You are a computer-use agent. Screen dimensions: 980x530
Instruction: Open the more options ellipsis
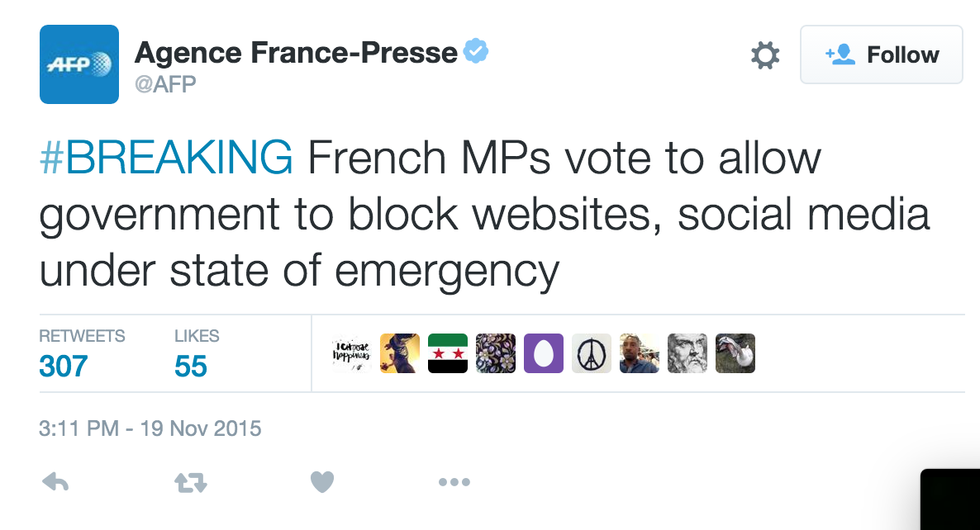click(x=454, y=482)
